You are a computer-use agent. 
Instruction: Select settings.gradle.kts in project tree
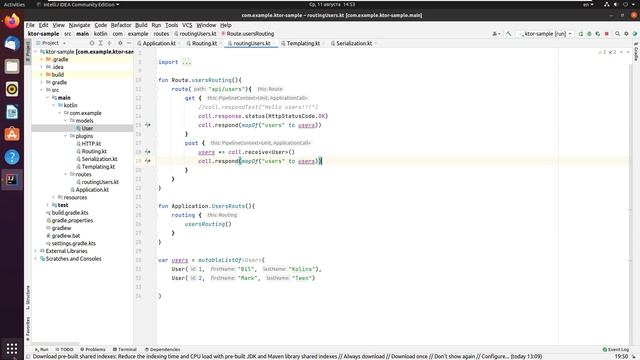coord(73,243)
